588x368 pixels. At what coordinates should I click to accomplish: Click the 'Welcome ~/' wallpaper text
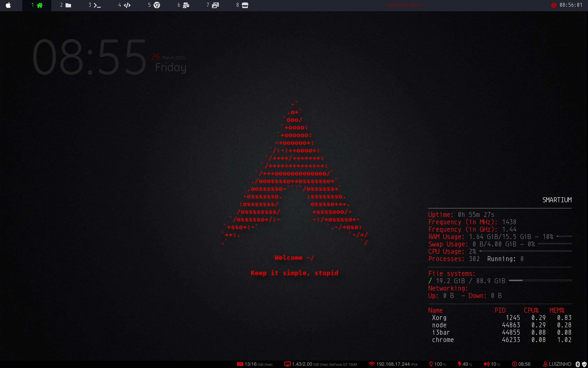click(294, 258)
